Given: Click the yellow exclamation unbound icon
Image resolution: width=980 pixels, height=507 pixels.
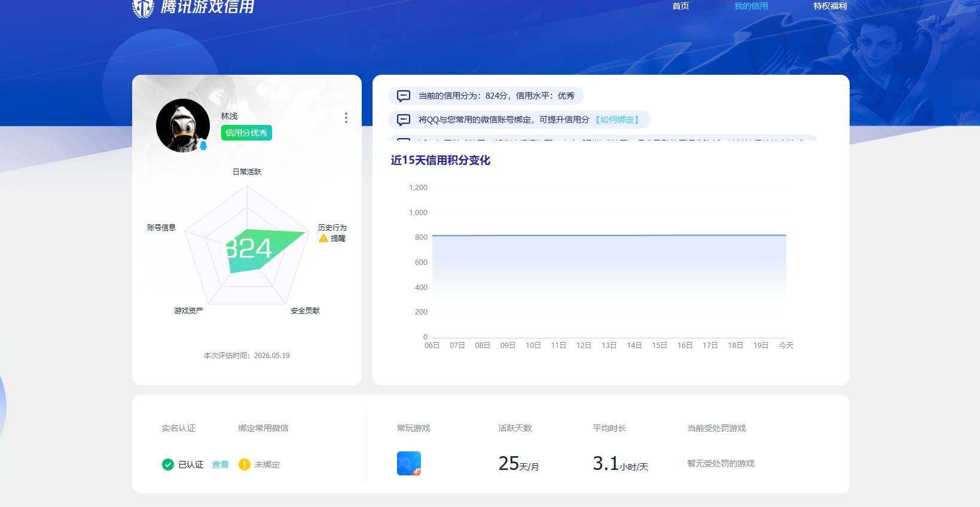Looking at the screenshot, I should 245,465.
